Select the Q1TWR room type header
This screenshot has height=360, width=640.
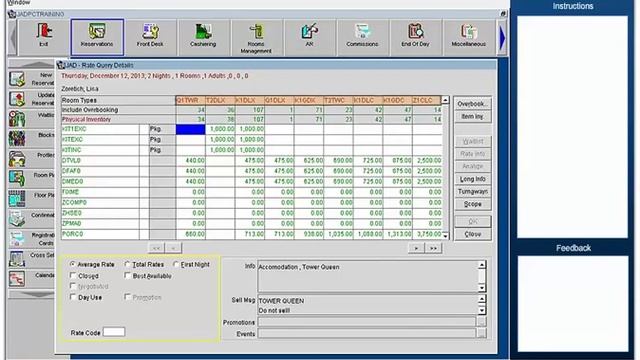[x=191, y=100]
